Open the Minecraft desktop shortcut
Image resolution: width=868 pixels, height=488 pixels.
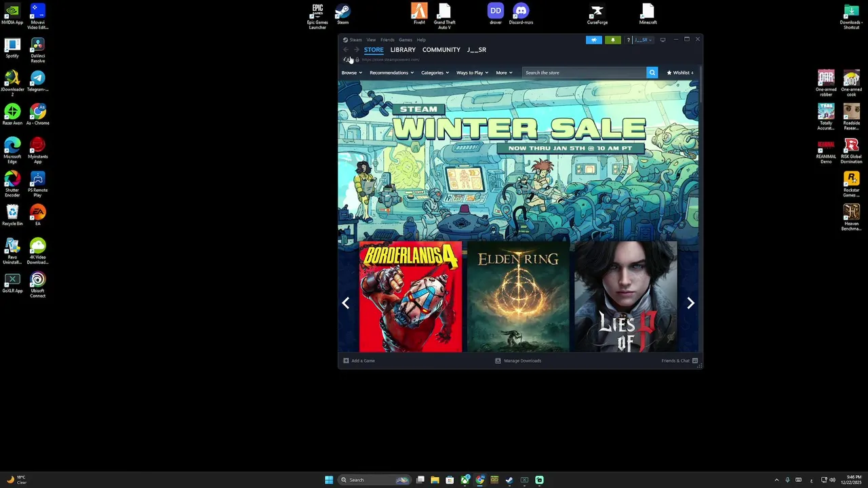click(648, 14)
